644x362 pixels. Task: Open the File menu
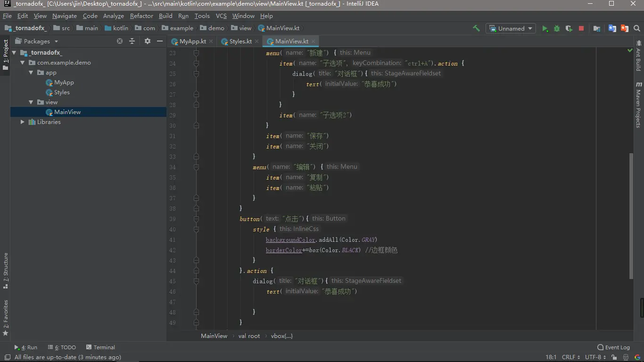click(x=7, y=16)
